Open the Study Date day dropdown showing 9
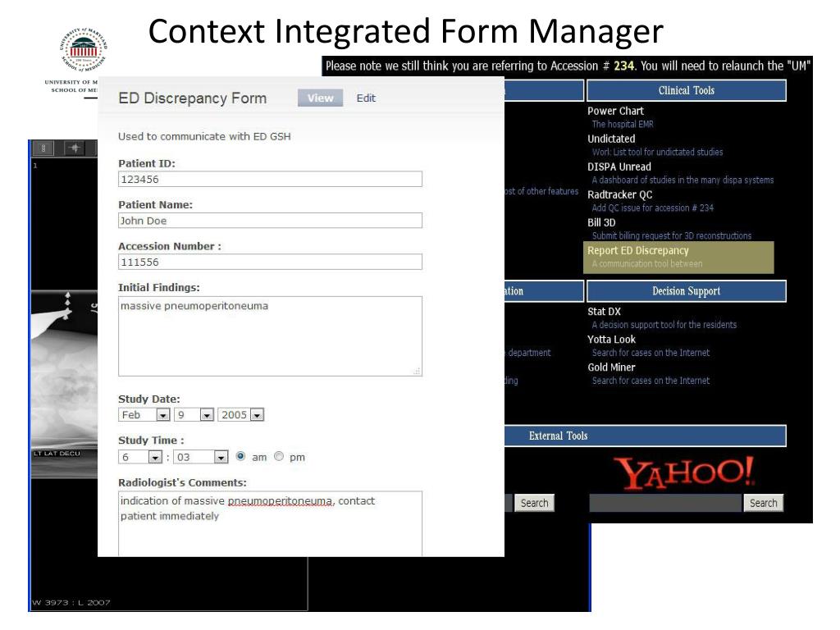This screenshot has height=630, width=840. [x=194, y=414]
